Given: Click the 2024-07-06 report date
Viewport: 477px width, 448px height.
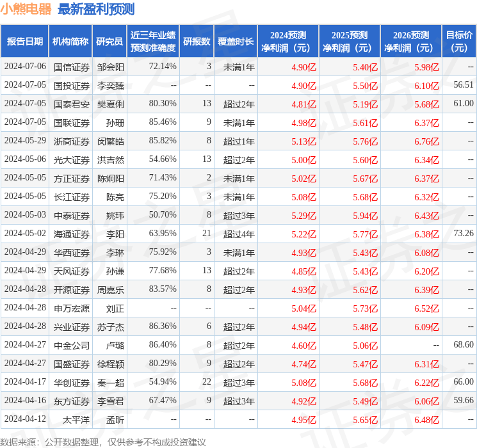Looking at the screenshot, I should tap(25, 67).
